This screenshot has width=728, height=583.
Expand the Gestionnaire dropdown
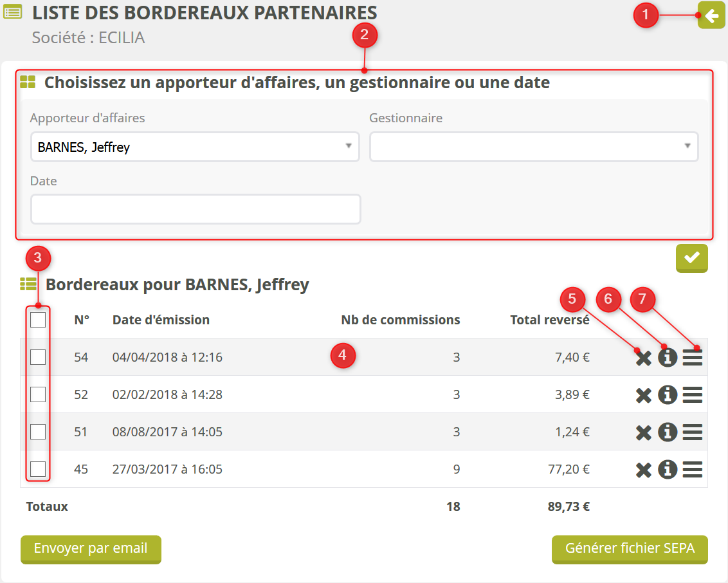click(x=533, y=147)
